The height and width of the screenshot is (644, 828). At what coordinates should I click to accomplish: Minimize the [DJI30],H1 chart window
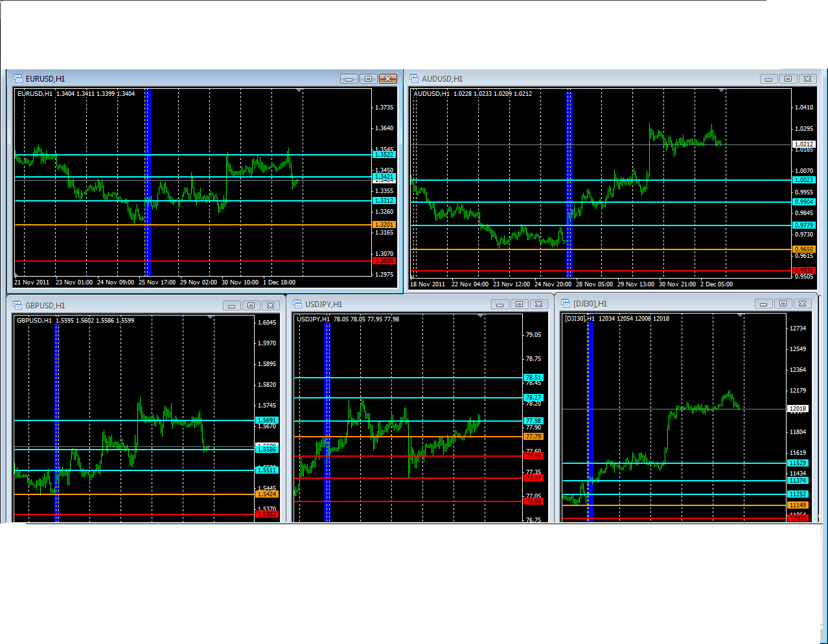(x=764, y=303)
